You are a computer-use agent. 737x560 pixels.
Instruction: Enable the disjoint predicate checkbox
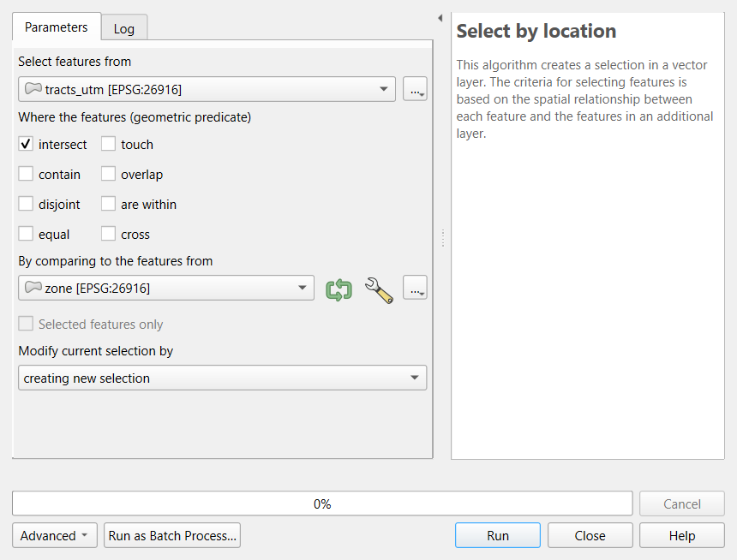pos(26,204)
